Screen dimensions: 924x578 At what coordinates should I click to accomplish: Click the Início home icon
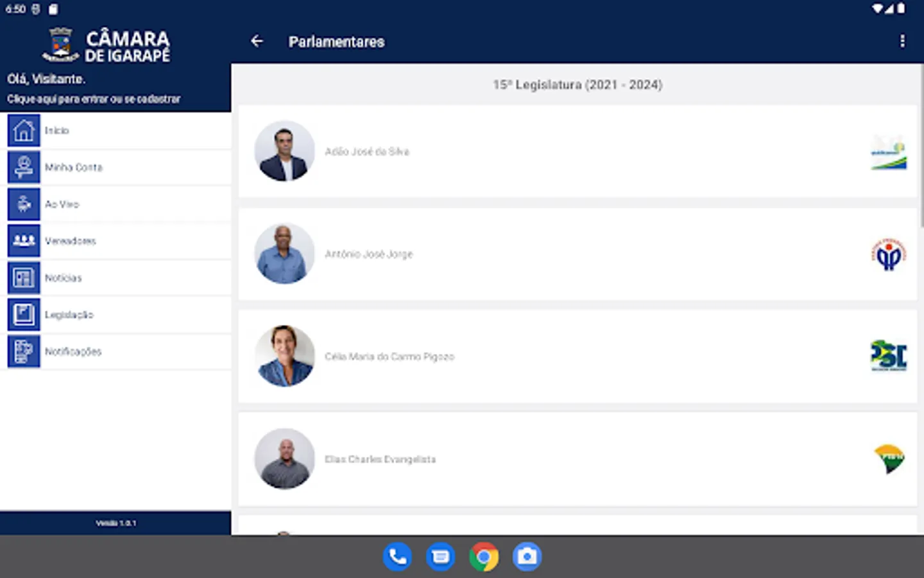pos(24,130)
